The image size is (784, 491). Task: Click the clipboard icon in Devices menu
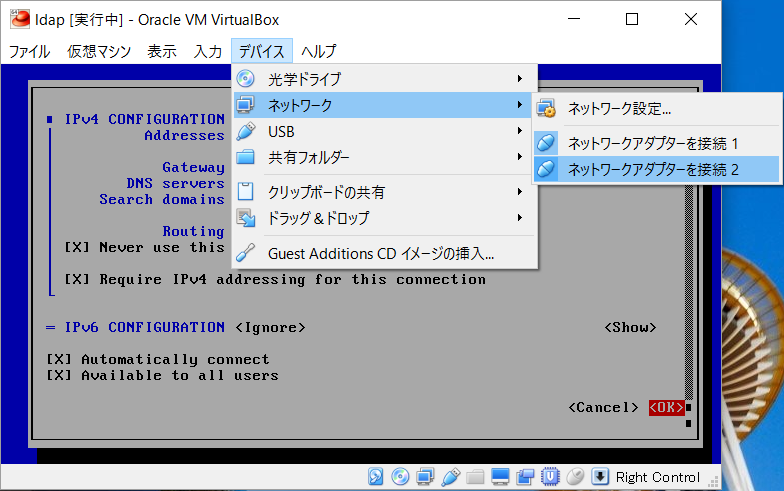246,192
